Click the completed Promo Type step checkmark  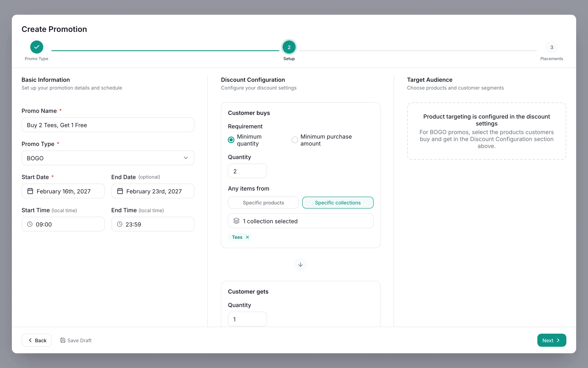[x=37, y=47]
